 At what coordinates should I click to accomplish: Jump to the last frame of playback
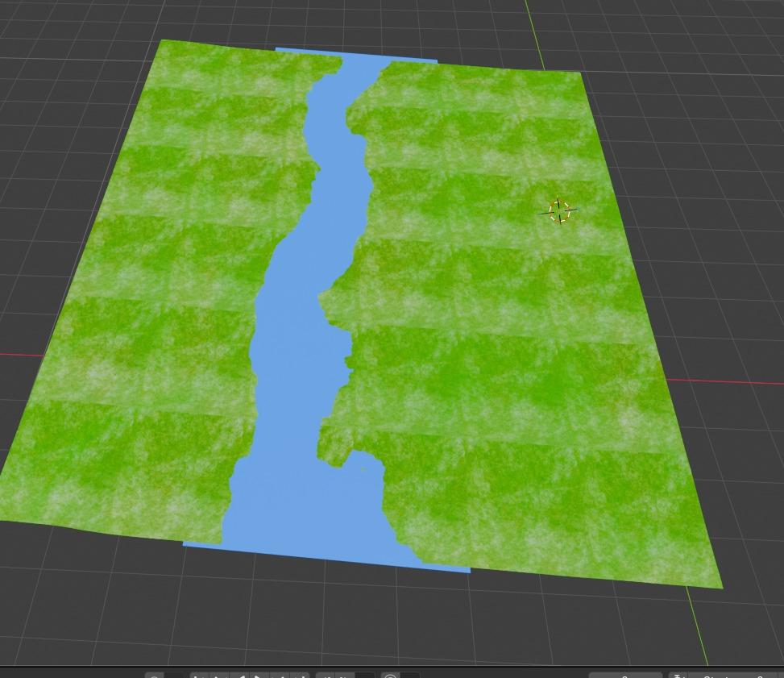(301, 676)
